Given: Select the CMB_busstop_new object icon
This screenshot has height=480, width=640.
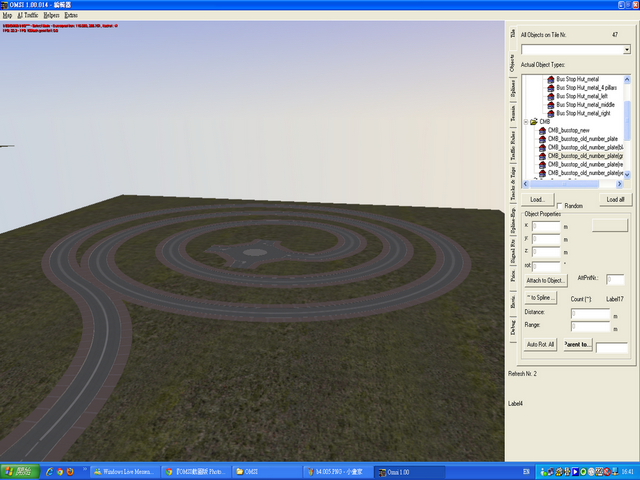Looking at the screenshot, I should coord(543,130).
